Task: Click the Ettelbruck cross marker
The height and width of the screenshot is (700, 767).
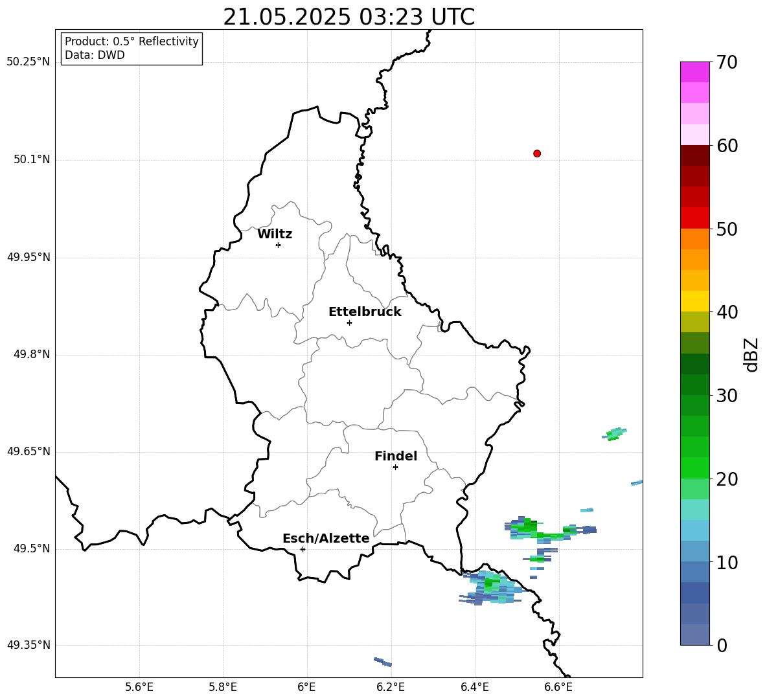Action: (x=349, y=322)
